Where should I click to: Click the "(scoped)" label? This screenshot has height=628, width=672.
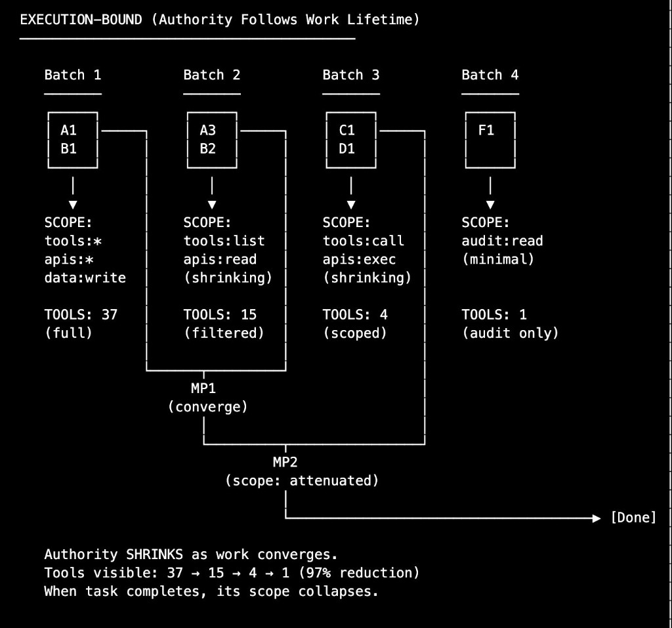pyautogui.click(x=355, y=333)
